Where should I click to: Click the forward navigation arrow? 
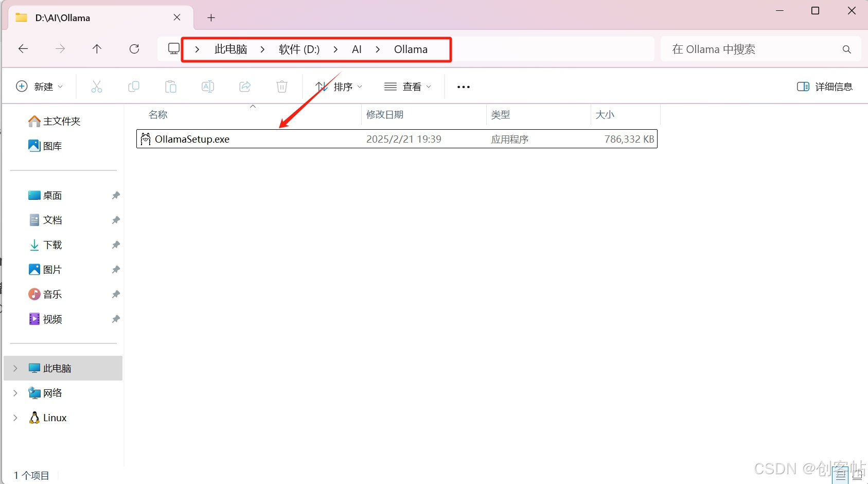(x=60, y=49)
